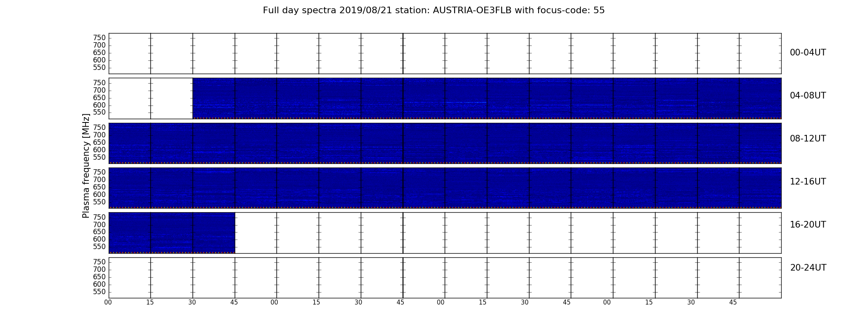Select the '12-16UT' row label
The height and width of the screenshot is (331, 868).
tap(808, 182)
